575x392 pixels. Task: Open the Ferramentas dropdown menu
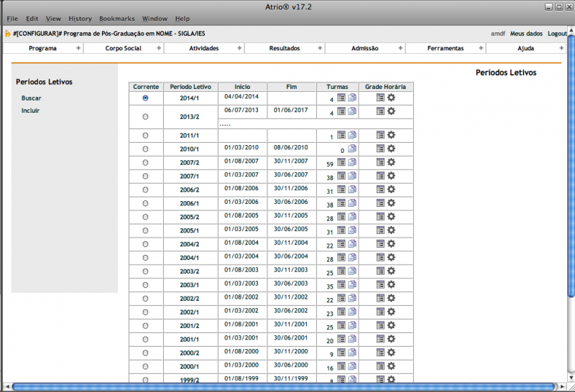pyautogui.click(x=446, y=48)
